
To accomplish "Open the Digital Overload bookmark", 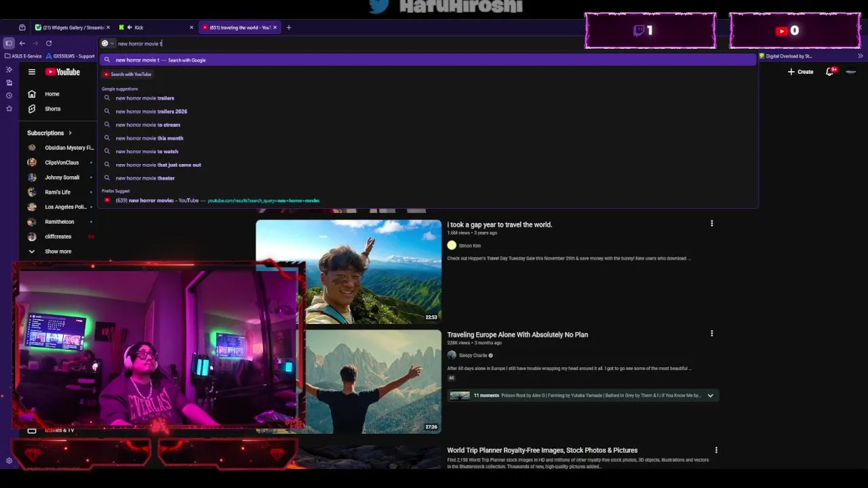I will point(785,56).
